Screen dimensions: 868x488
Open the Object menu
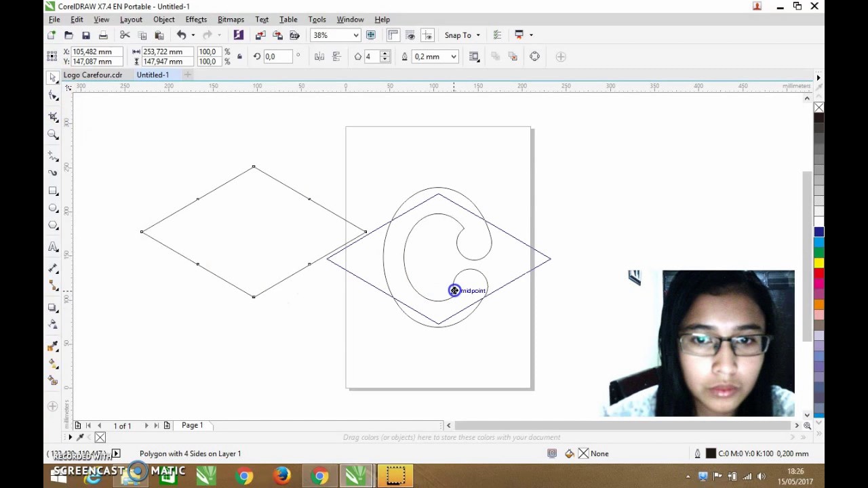(x=164, y=20)
